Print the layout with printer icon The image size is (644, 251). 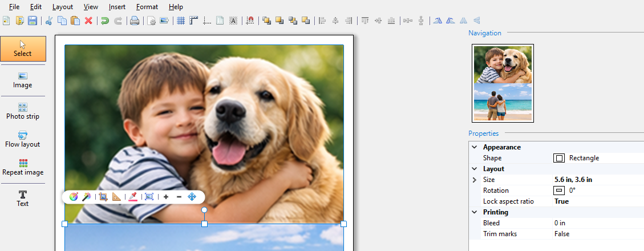point(134,21)
